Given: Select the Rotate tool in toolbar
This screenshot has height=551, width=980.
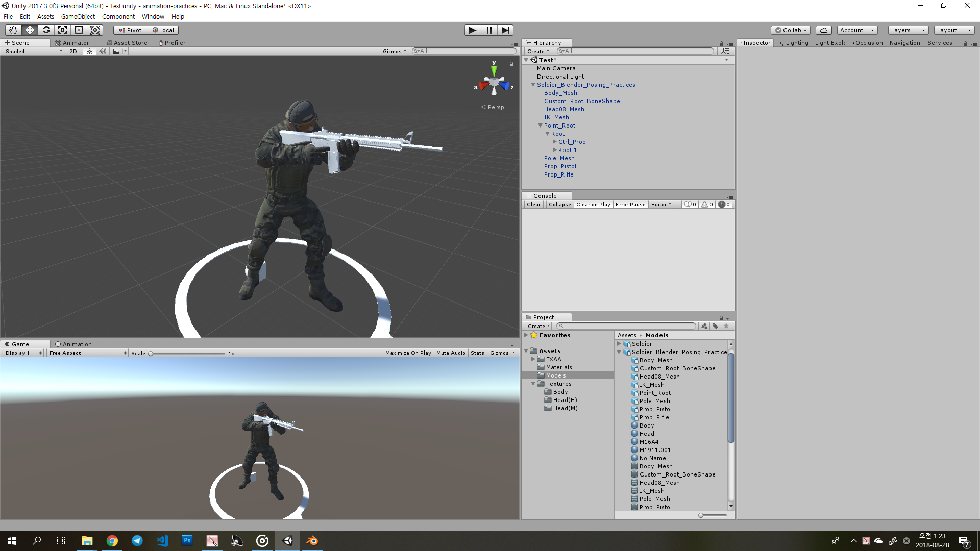Looking at the screenshot, I should [46, 30].
